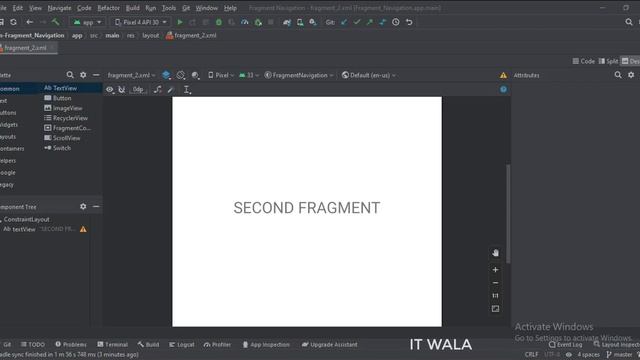Screen dimensions: 640x360
Task: Open the API 33 version dropdown
Action: [x=249, y=75]
